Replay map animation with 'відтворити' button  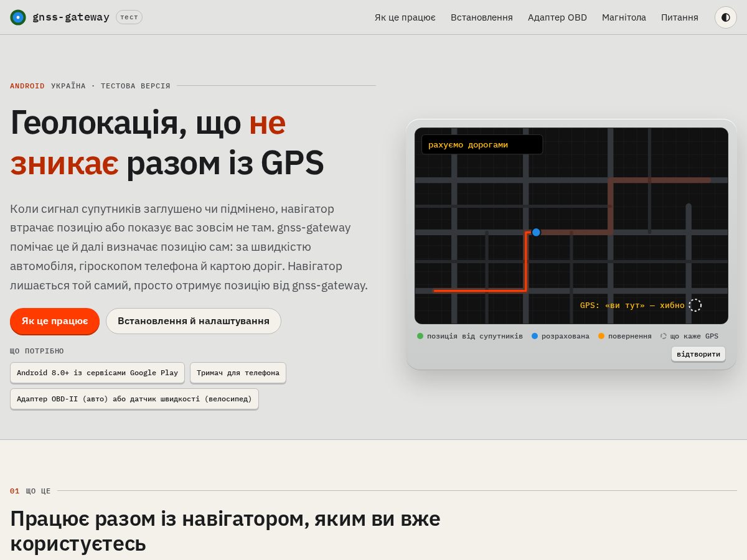pos(698,354)
